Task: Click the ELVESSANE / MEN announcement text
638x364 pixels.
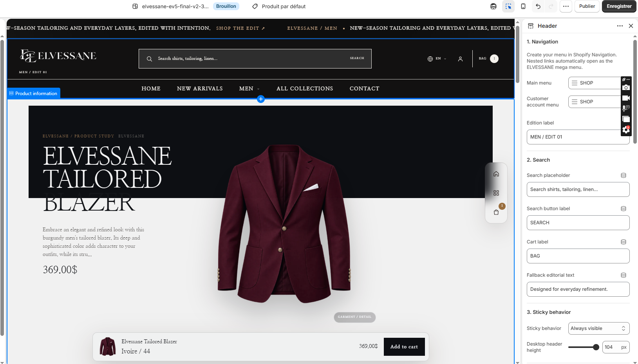Action: pos(312,28)
